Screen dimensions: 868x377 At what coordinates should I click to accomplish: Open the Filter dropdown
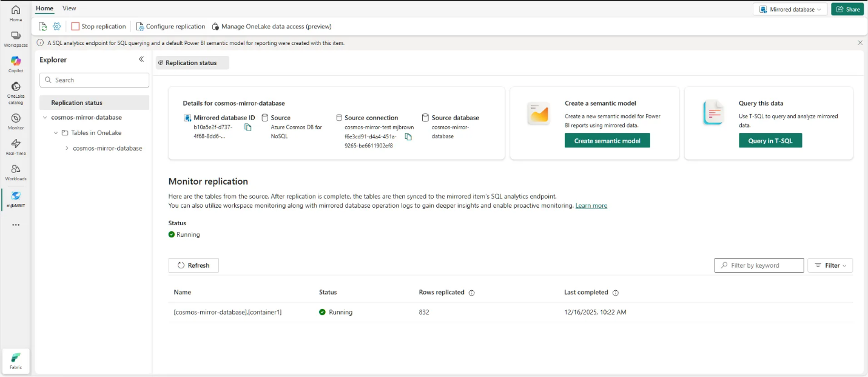pyautogui.click(x=830, y=265)
